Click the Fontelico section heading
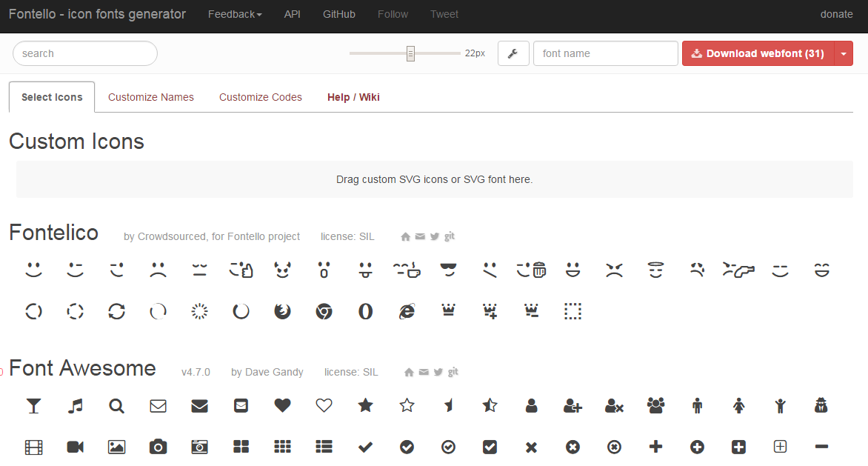 [54, 233]
